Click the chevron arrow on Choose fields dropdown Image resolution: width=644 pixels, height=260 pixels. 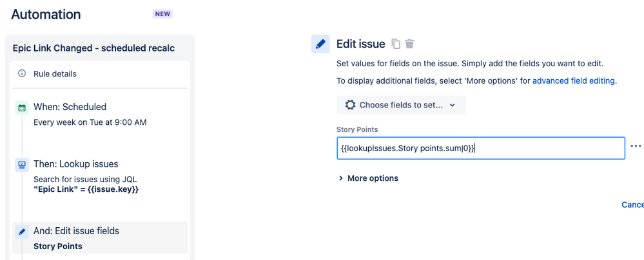(x=452, y=105)
